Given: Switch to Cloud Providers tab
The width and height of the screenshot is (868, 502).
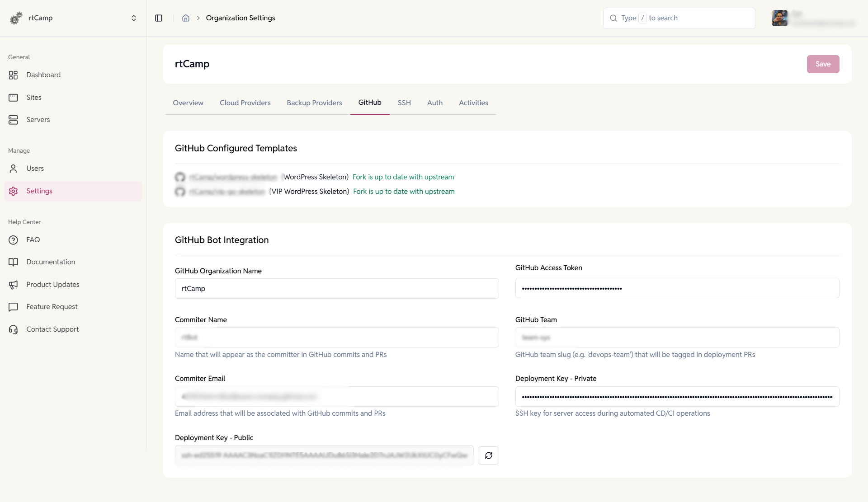Looking at the screenshot, I should tap(245, 103).
